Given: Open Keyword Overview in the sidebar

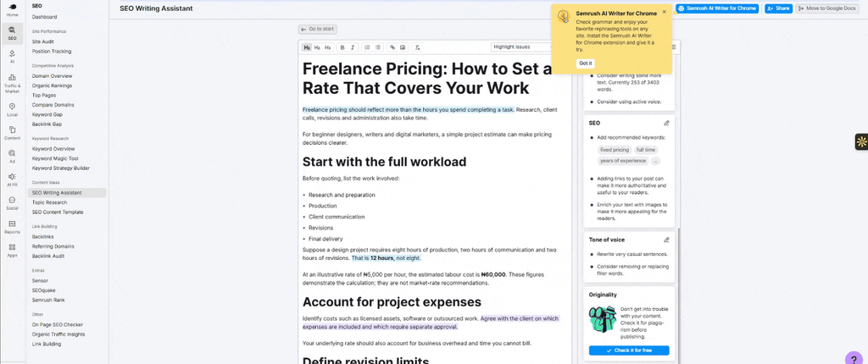Looking at the screenshot, I should click(53, 149).
